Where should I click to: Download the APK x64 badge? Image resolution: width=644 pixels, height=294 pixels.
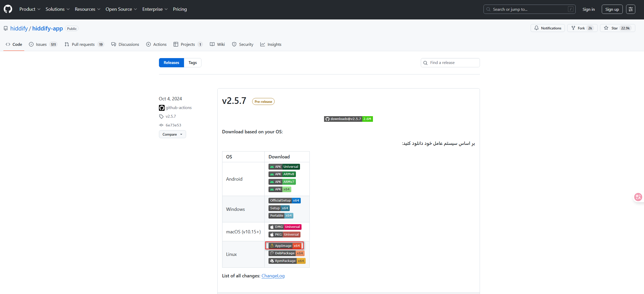click(x=280, y=189)
